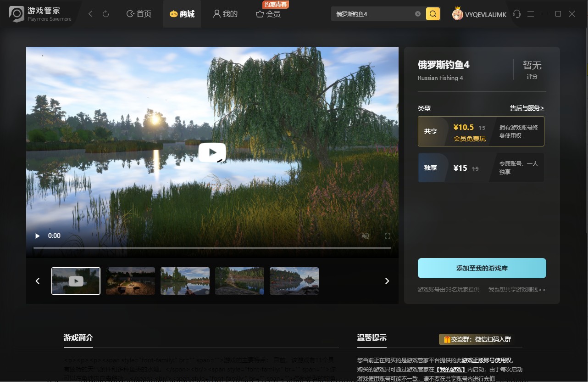Image resolution: width=588 pixels, height=382 pixels.
Task: Select the video thumbnail with play icon
Action: 76,281
